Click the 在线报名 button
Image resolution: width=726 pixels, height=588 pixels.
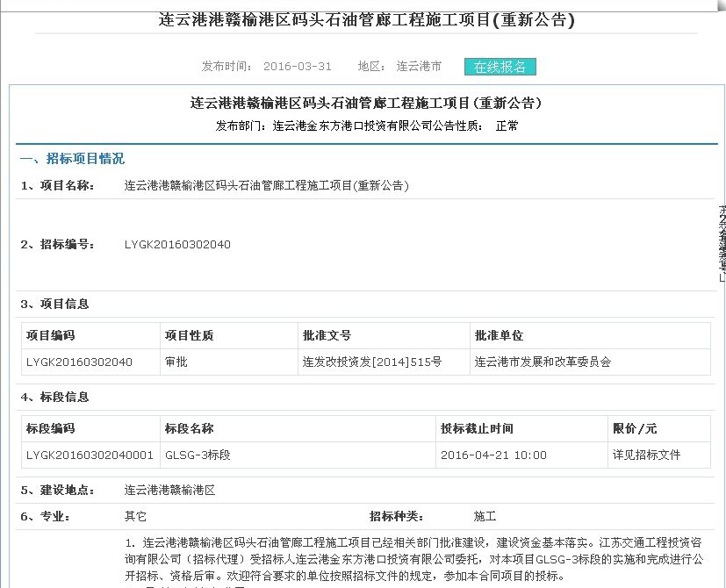coord(500,67)
